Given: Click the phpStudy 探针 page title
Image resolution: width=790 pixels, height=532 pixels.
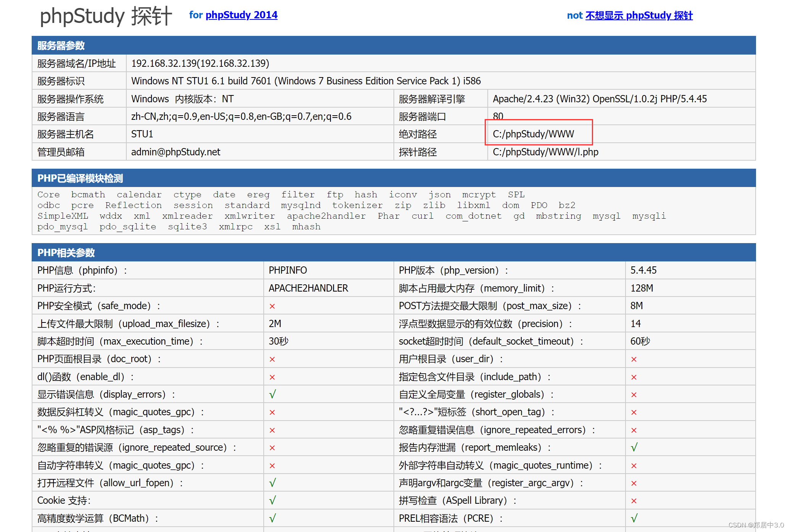Looking at the screenshot, I should tap(106, 16).
